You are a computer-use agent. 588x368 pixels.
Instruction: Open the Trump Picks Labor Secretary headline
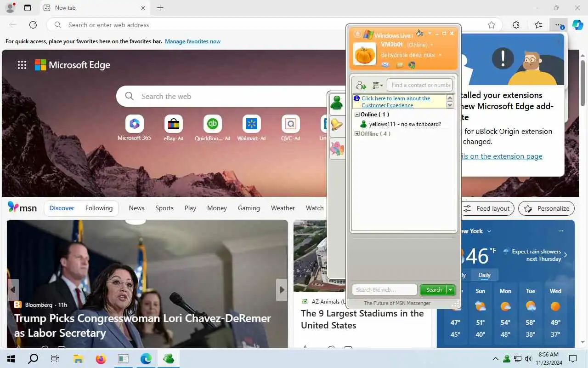142,325
